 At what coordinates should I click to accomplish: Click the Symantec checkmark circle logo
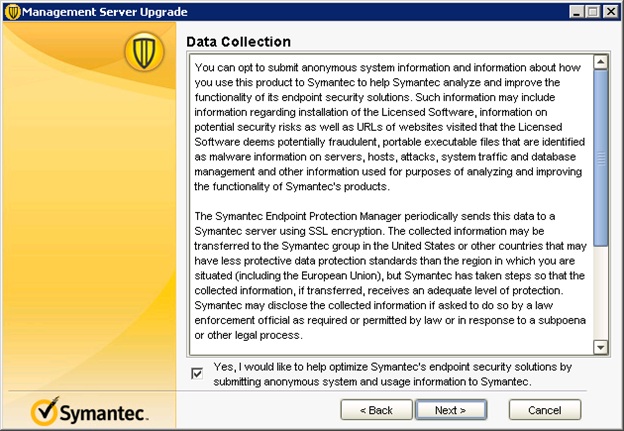pyautogui.click(x=45, y=411)
